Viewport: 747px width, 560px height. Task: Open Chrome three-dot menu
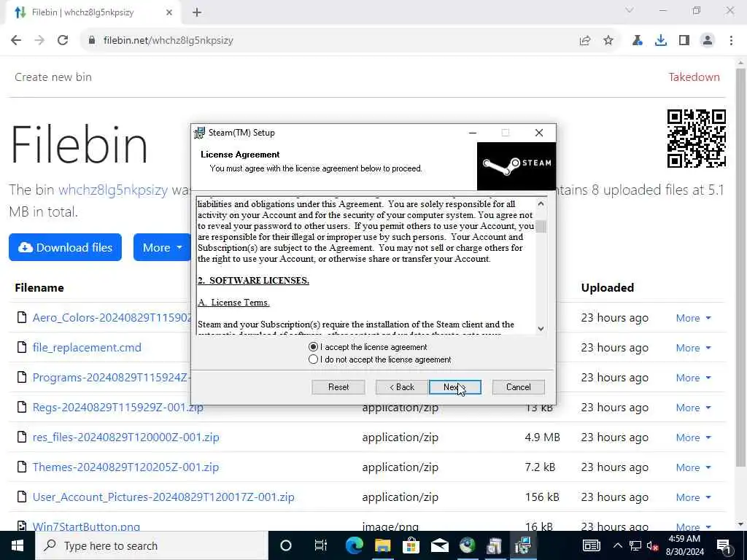coord(731,41)
